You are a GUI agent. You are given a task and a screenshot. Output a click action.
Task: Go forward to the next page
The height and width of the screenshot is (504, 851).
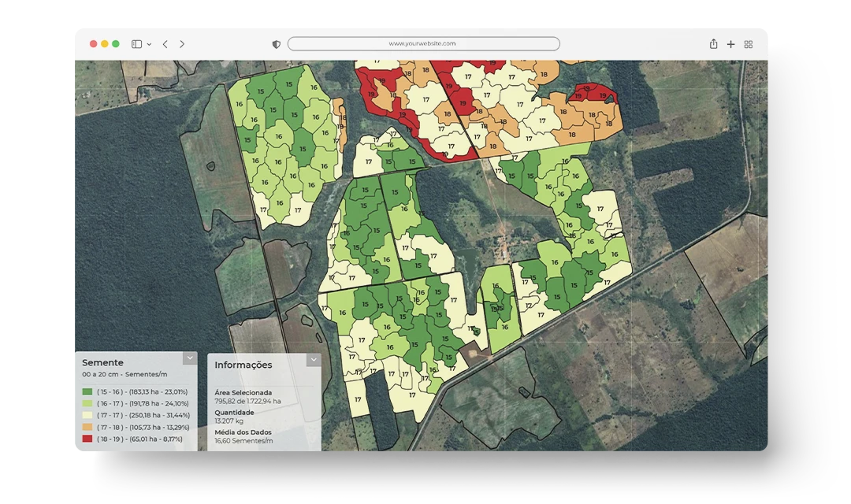coord(182,44)
